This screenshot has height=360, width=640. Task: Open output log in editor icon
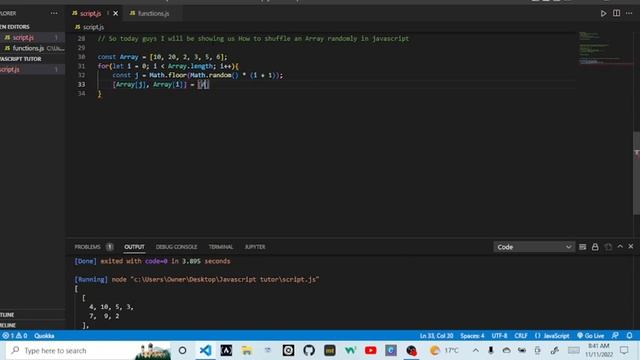tap(608, 247)
